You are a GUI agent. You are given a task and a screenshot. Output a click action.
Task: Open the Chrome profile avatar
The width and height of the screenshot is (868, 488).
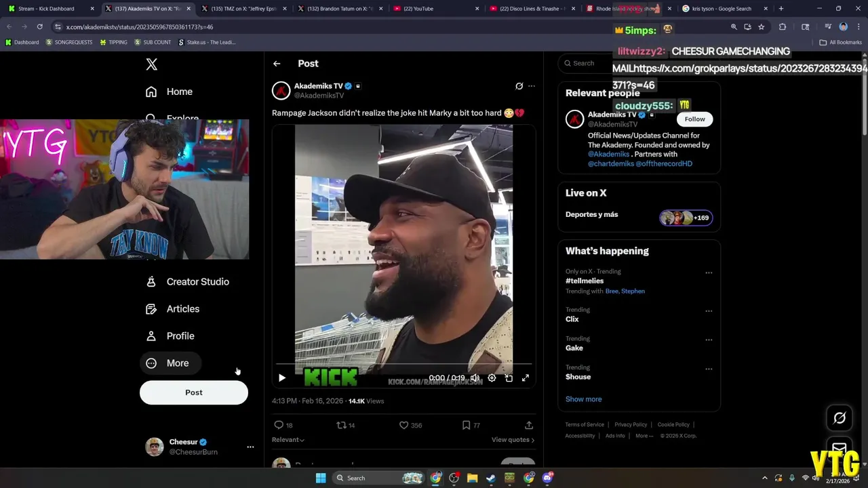pyautogui.click(x=844, y=27)
